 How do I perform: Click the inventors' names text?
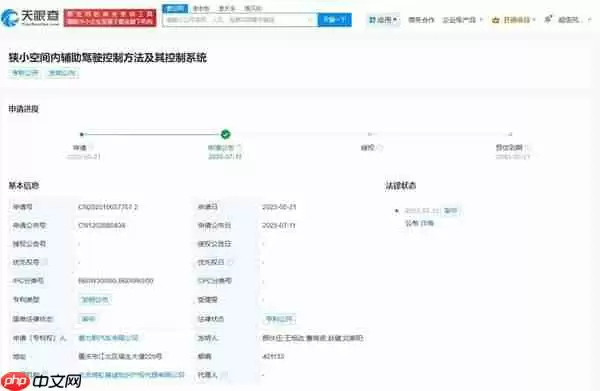point(313,338)
